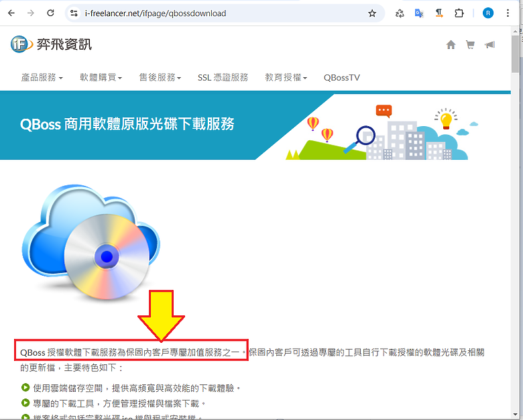Image resolution: width=523 pixels, height=420 pixels.
Task: Expand the 售後服務 dropdown menu
Action: (x=160, y=77)
